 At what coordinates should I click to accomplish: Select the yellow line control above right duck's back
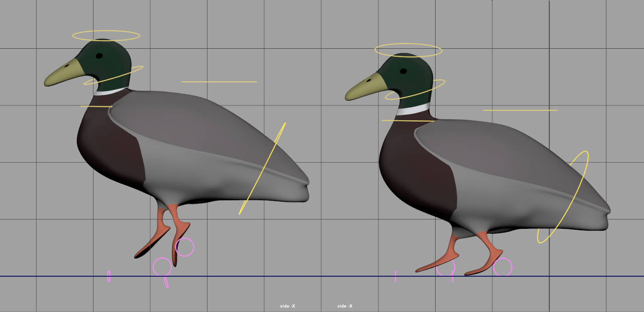tap(520, 110)
